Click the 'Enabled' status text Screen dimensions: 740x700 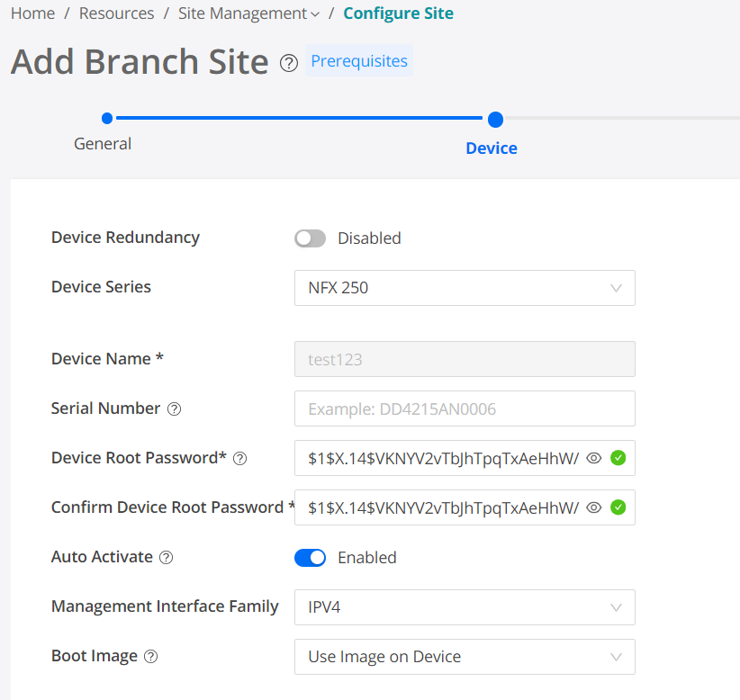tap(367, 558)
